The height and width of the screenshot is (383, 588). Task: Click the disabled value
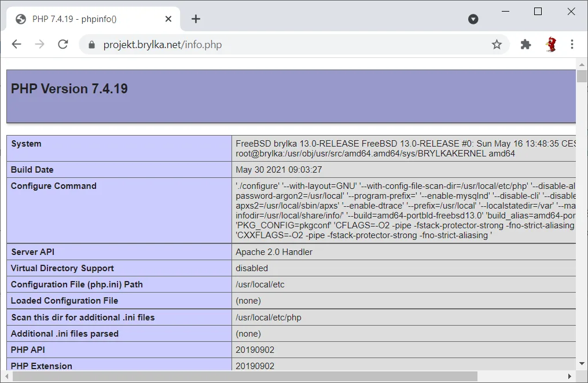[x=252, y=268]
